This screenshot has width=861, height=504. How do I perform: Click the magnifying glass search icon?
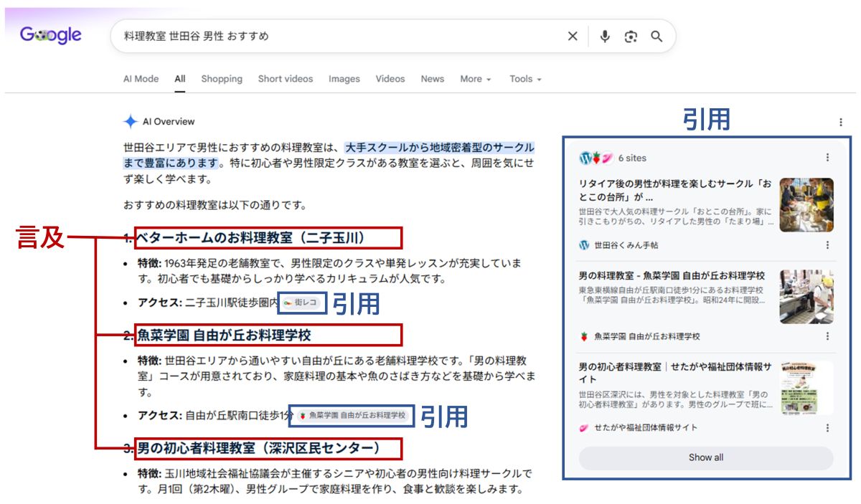click(x=657, y=37)
